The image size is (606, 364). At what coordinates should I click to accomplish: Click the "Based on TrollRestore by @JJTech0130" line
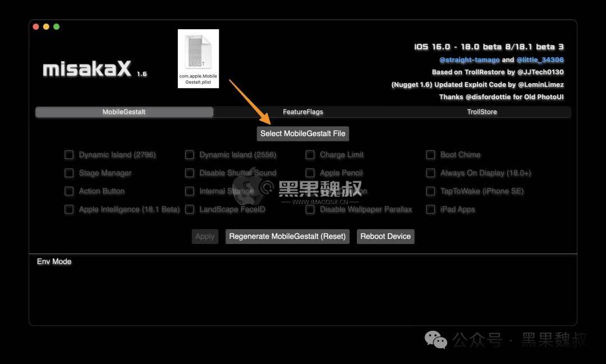tap(498, 72)
